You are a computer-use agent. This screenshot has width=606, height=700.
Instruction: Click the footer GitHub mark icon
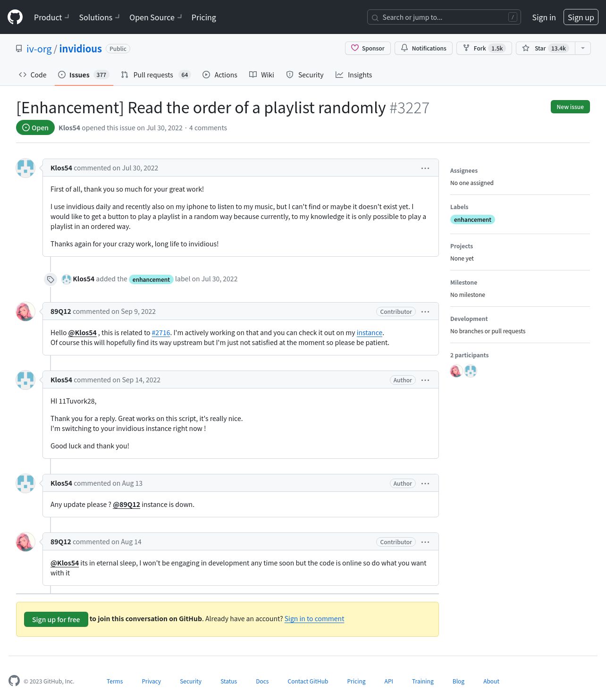(x=14, y=681)
